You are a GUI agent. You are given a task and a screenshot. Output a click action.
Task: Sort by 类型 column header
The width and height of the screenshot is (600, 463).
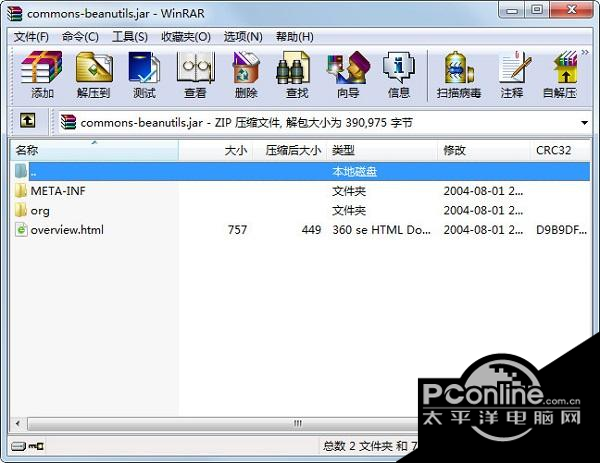point(382,150)
